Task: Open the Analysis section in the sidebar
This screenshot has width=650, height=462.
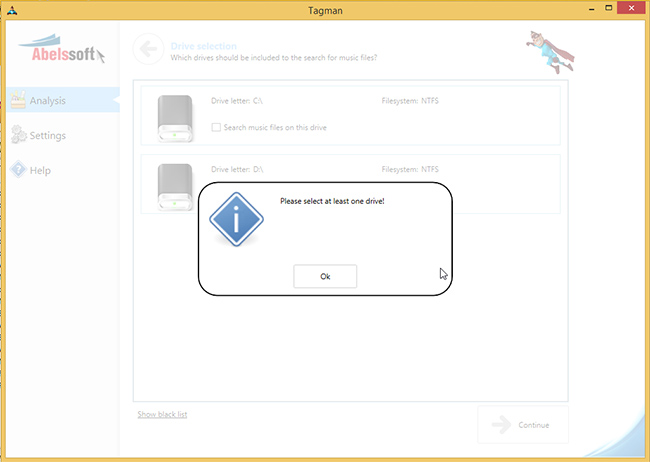Action: [50, 101]
